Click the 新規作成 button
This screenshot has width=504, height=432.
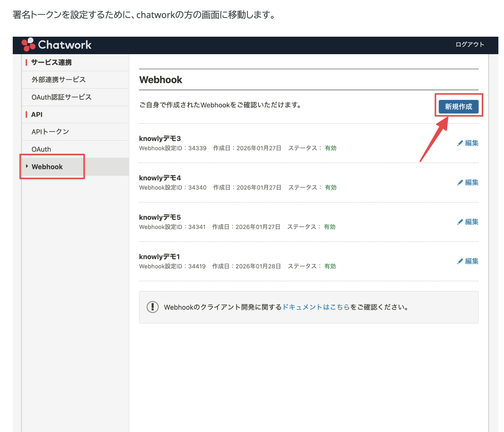point(458,107)
